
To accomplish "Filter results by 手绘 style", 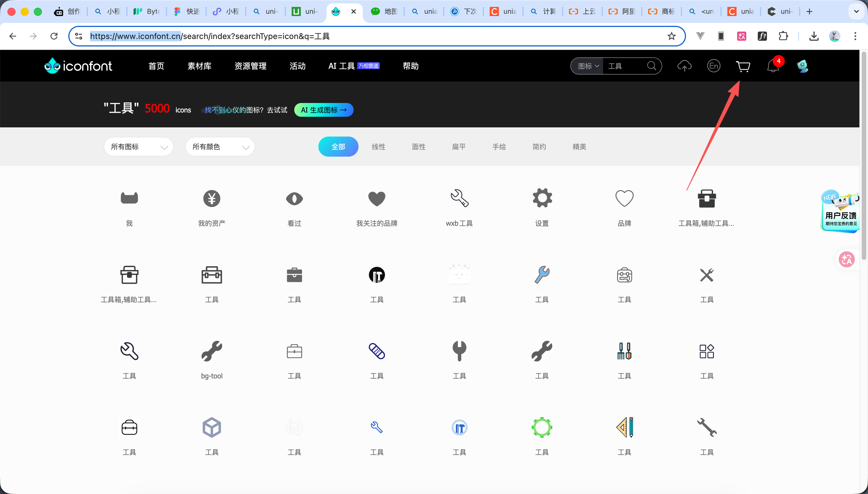I will (x=499, y=147).
